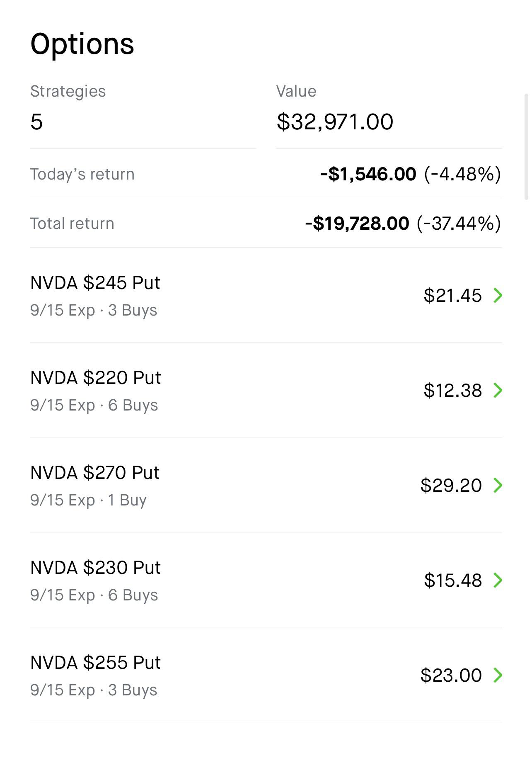532x758 pixels.
Task: Toggle the Today's return amount display
Action: click(x=368, y=174)
